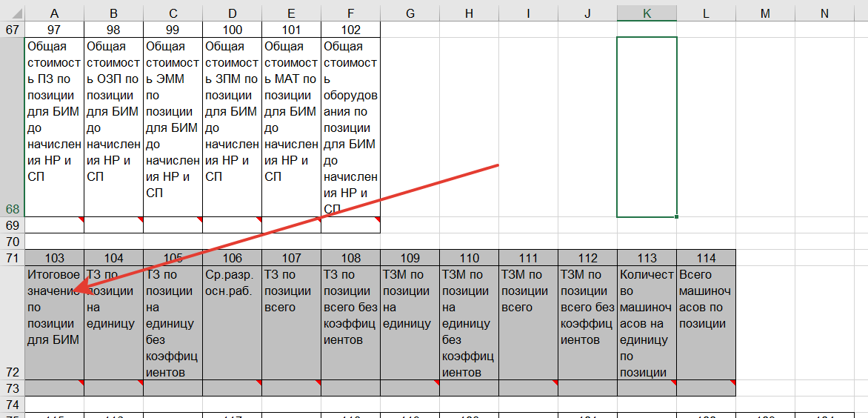This screenshot has height=418, width=868.
Task: Select row 69 header
Action: tap(12, 225)
